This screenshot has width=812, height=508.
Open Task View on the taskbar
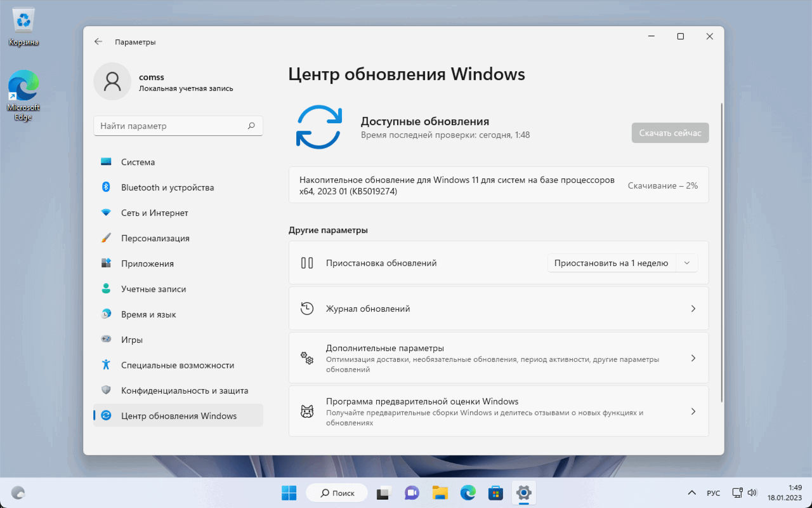point(384,493)
